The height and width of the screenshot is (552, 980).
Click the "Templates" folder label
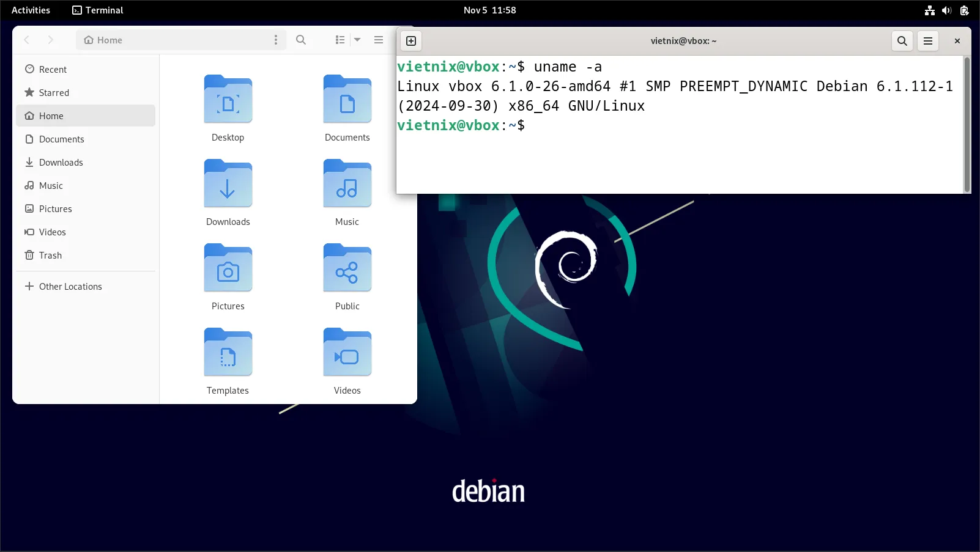[228, 391]
